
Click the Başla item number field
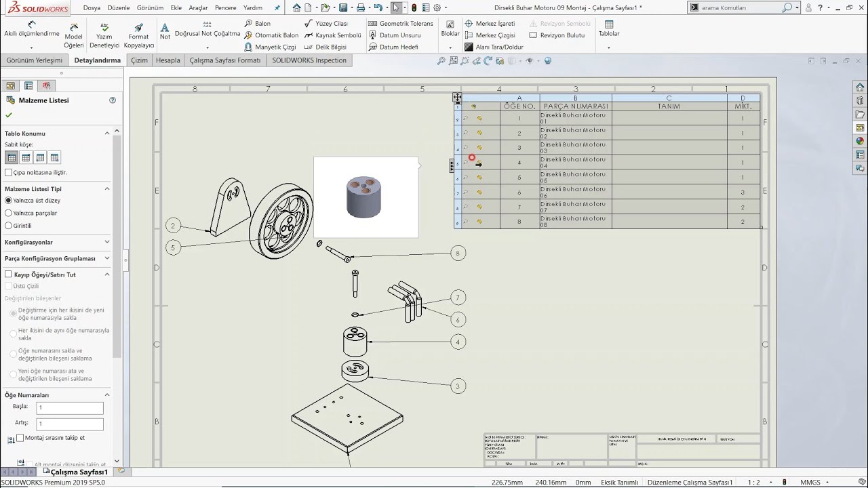click(x=70, y=408)
